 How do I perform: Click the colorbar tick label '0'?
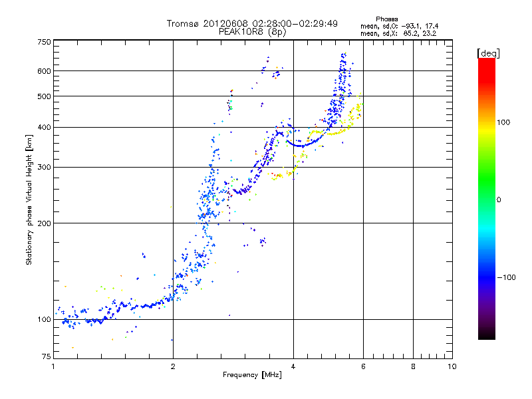(x=499, y=200)
